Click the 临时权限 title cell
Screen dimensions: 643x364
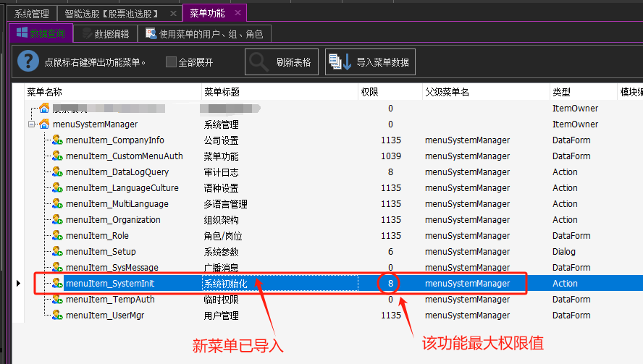pyautogui.click(x=221, y=300)
